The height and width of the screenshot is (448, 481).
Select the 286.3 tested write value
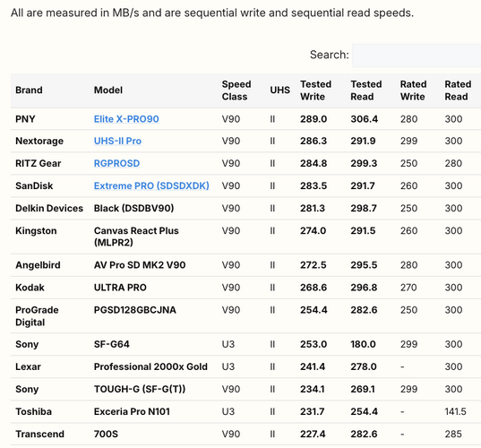pos(314,141)
